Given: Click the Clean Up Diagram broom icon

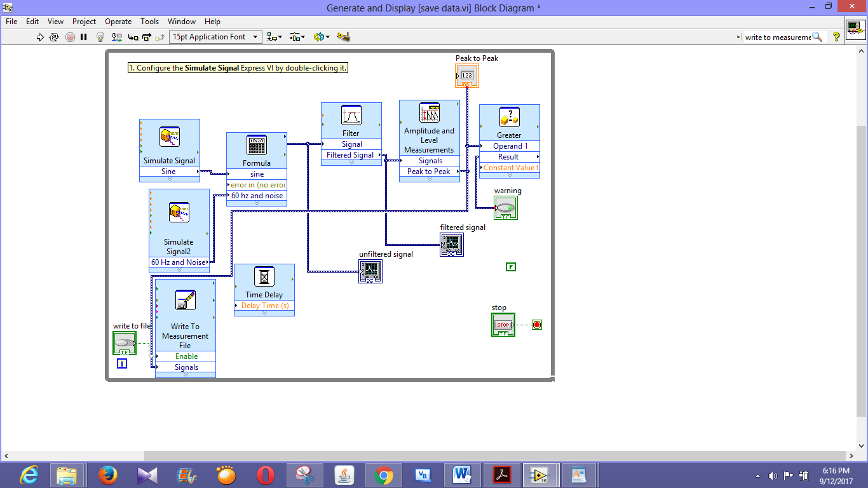Looking at the screenshot, I should 343,37.
